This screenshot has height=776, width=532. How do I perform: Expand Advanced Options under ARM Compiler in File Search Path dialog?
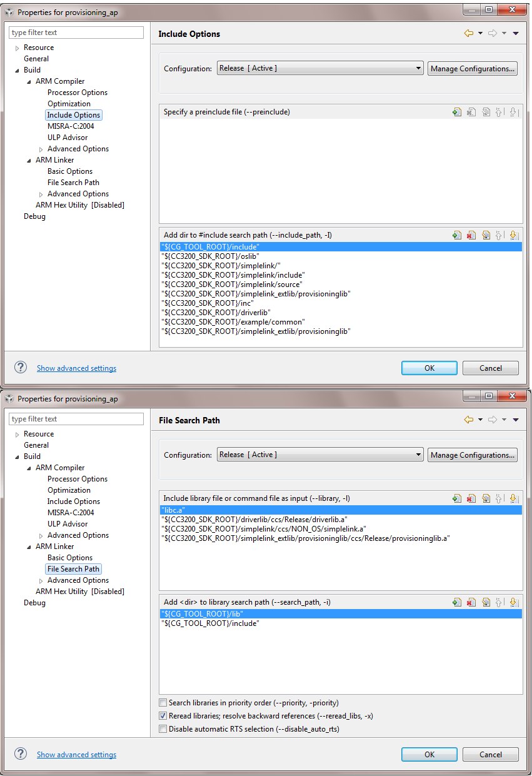pyautogui.click(x=41, y=536)
